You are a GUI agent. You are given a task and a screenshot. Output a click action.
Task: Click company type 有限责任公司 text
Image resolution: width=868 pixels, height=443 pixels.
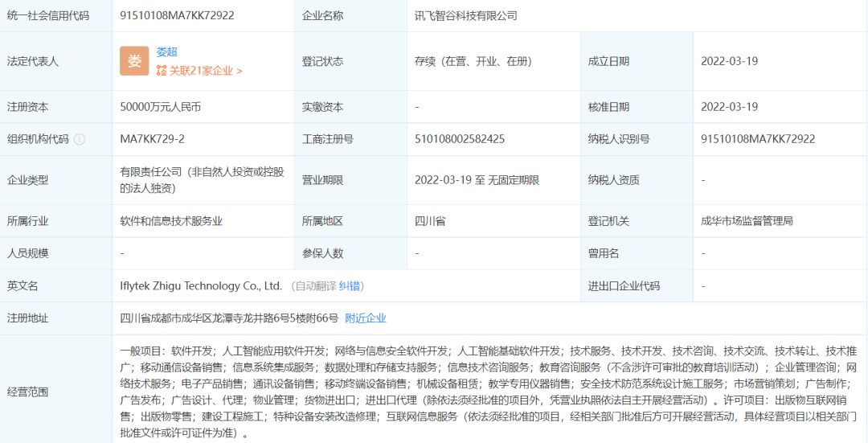pyautogui.click(x=202, y=180)
